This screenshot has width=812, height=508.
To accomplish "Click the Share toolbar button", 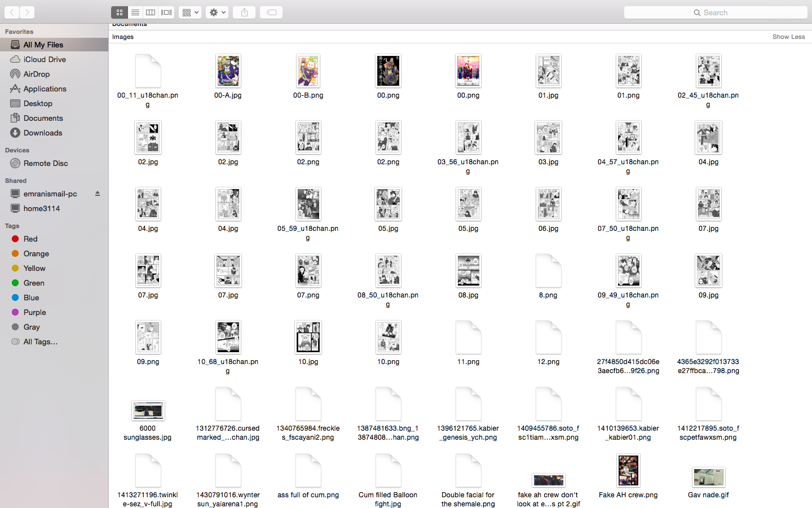I will [x=244, y=12].
